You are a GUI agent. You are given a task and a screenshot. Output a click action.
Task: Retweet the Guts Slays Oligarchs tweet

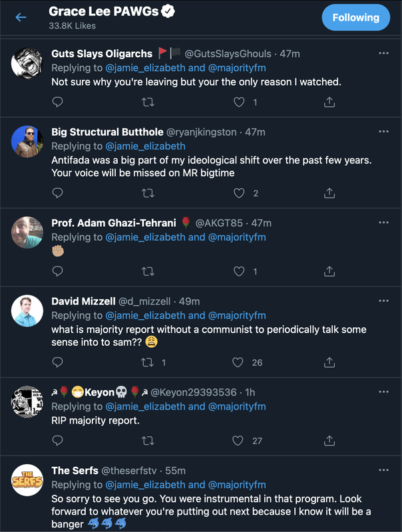(148, 102)
